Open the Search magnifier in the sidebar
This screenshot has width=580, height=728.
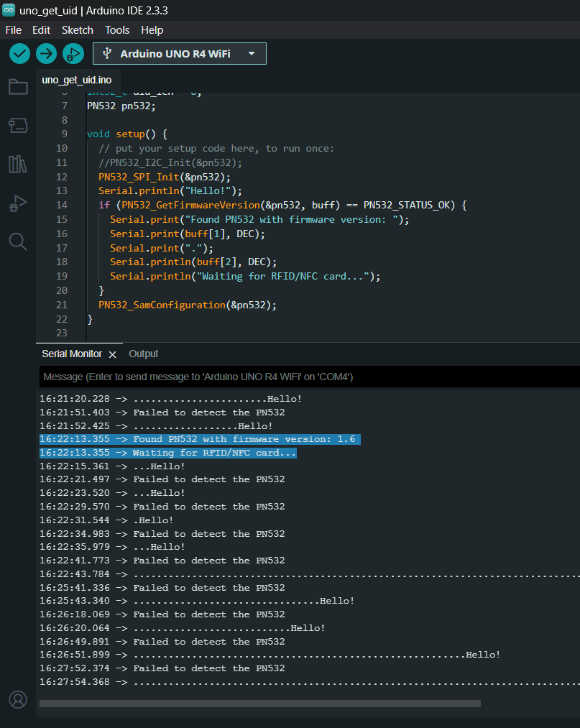point(18,241)
